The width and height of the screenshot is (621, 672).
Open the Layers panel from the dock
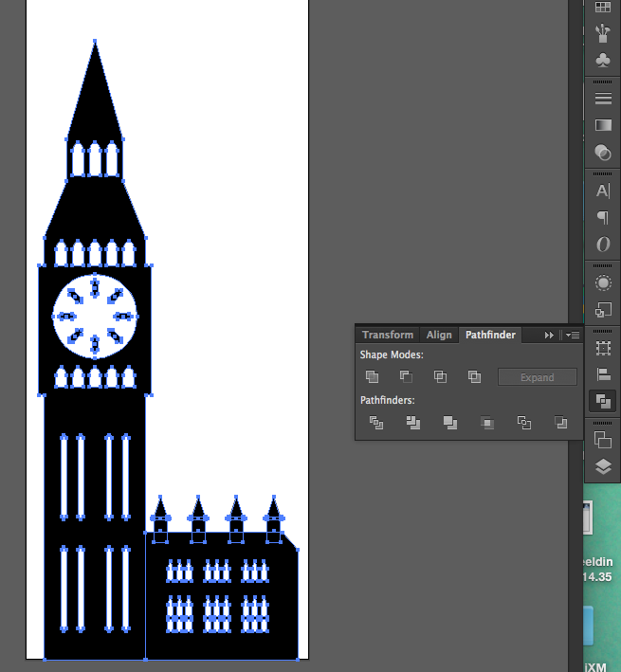603,466
